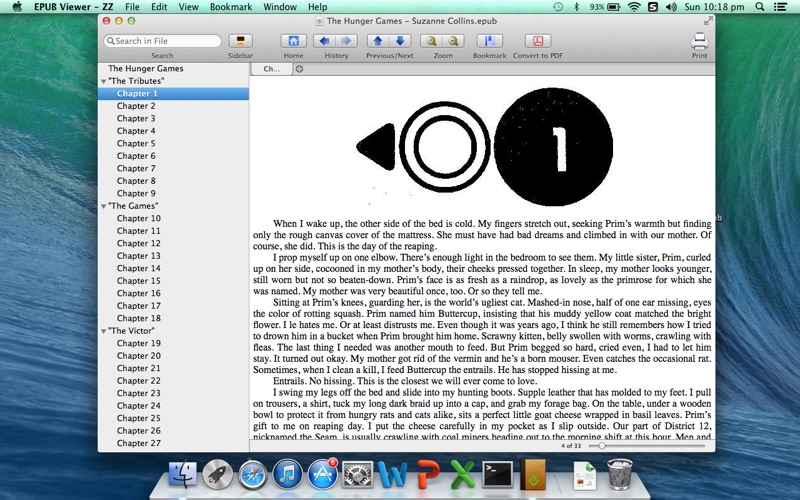Add a Bookmark from the toolbar
Screen dimensions: 800x500
(489, 41)
